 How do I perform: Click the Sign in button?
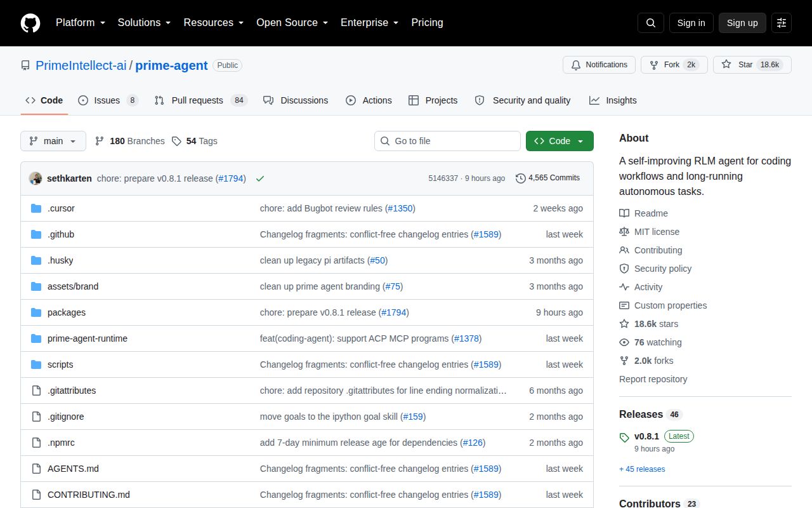coord(691,23)
